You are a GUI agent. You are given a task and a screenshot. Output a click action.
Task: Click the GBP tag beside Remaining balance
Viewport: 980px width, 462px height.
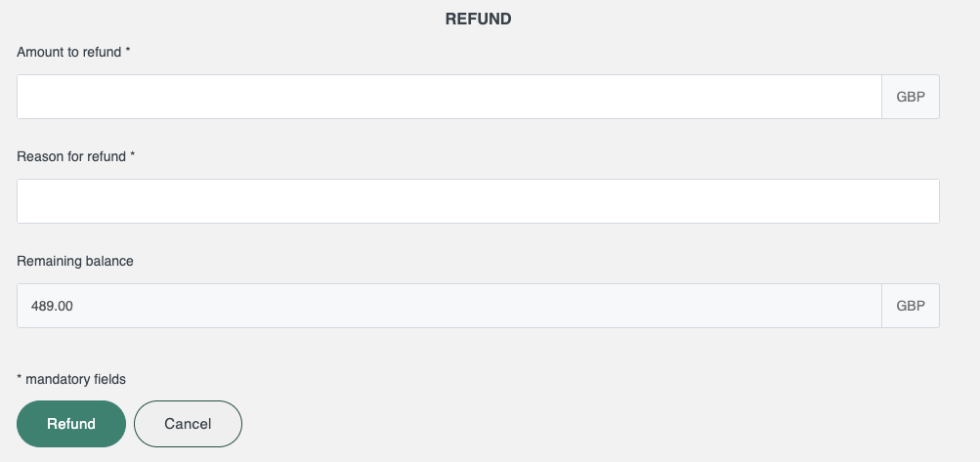tap(911, 306)
